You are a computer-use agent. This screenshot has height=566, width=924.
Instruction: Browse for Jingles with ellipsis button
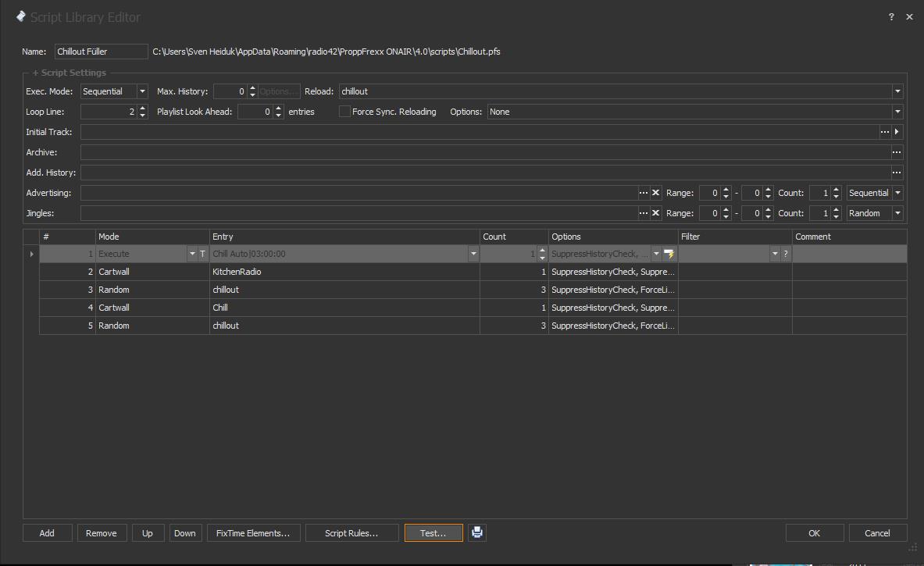pos(644,213)
